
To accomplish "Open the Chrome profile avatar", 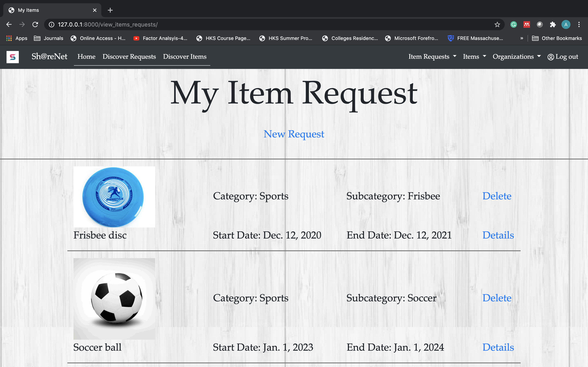I will coord(566,24).
